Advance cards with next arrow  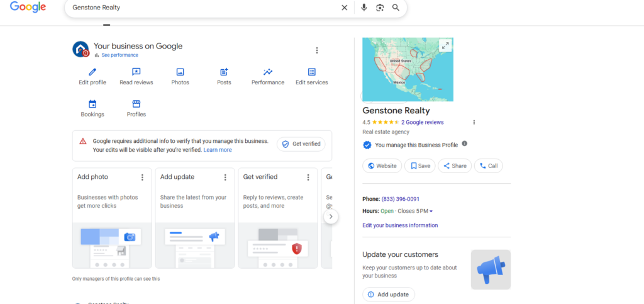coord(331,217)
